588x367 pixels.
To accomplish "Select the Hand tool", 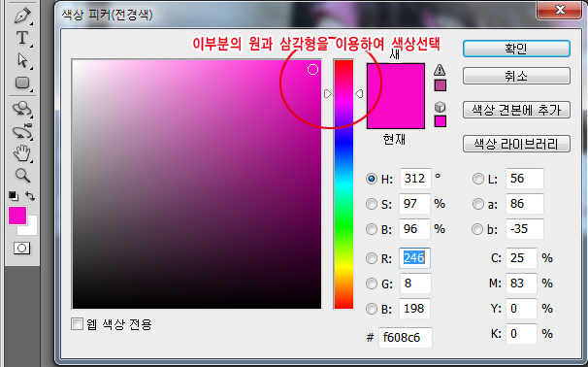I will (22, 153).
